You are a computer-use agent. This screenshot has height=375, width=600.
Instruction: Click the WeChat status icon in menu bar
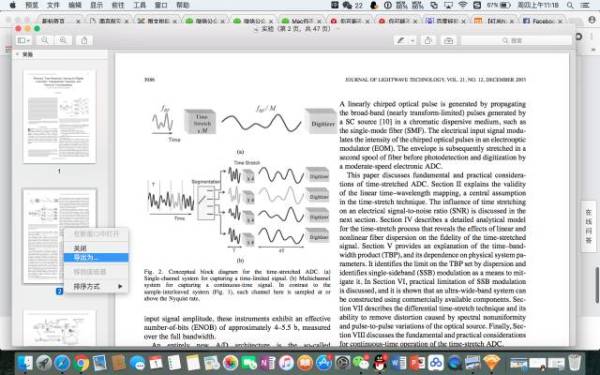pyautogui.click(x=347, y=5)
